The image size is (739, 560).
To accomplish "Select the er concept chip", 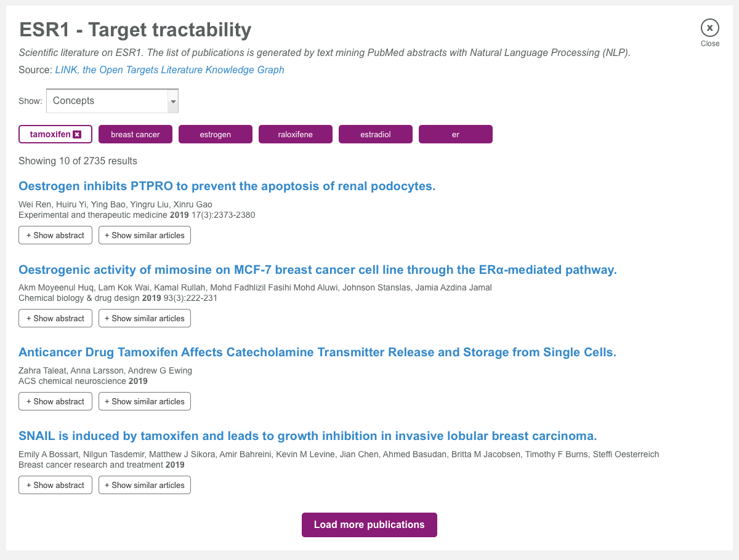I will [x=456, y=134].
